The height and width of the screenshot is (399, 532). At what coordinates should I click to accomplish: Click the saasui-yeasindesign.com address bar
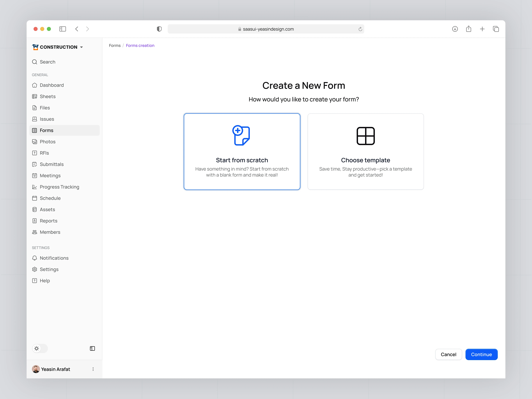(266, 29)
